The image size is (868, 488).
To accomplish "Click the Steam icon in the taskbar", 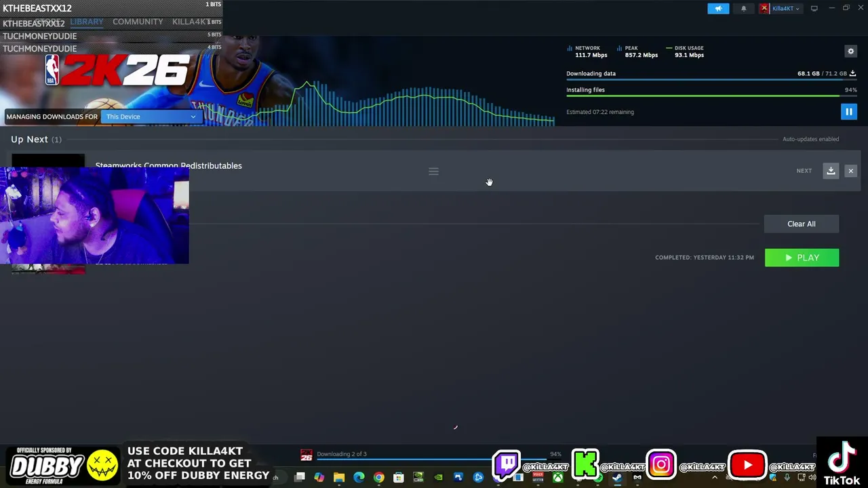I will click(617, 477).
